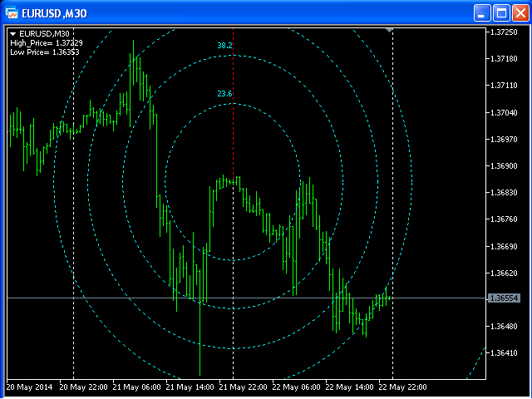Click the 1.36900 price scale label
Image resolution: width=532 pixels, height=399 pixels.
tap(505, 166)
